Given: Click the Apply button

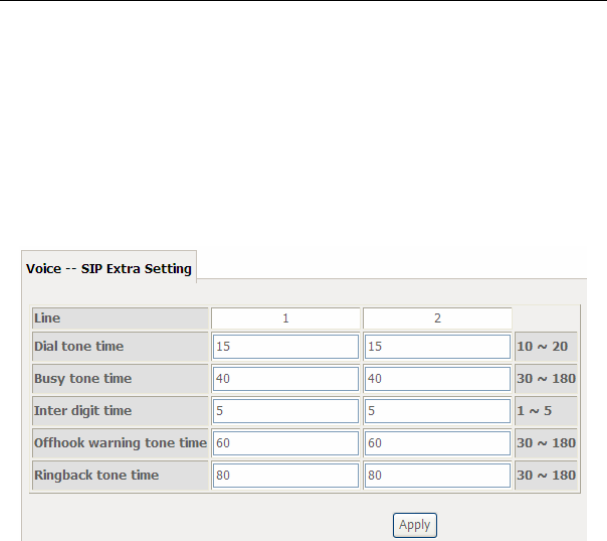Looking at the screenshot, I should (415, 525).
